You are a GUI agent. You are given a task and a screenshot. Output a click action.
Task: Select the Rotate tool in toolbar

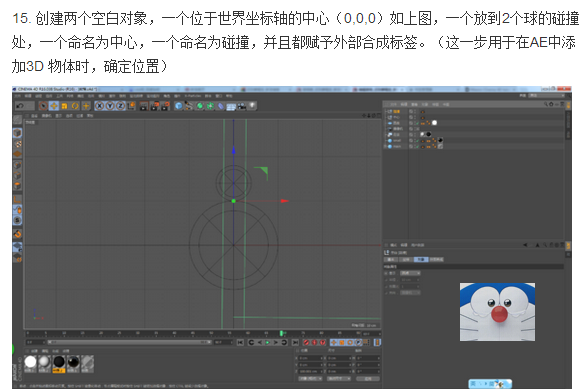tap(75, 106)
